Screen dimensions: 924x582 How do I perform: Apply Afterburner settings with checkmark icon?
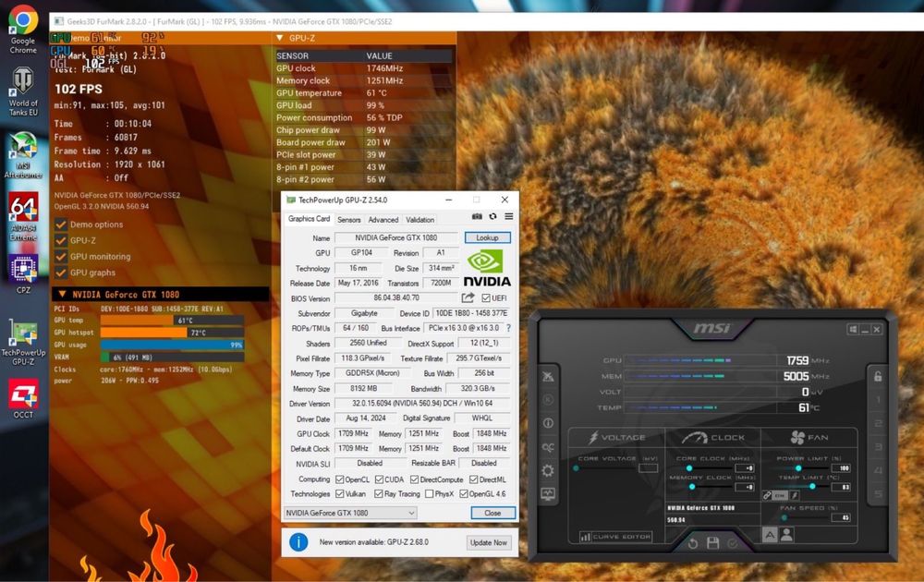coord(732,543)
